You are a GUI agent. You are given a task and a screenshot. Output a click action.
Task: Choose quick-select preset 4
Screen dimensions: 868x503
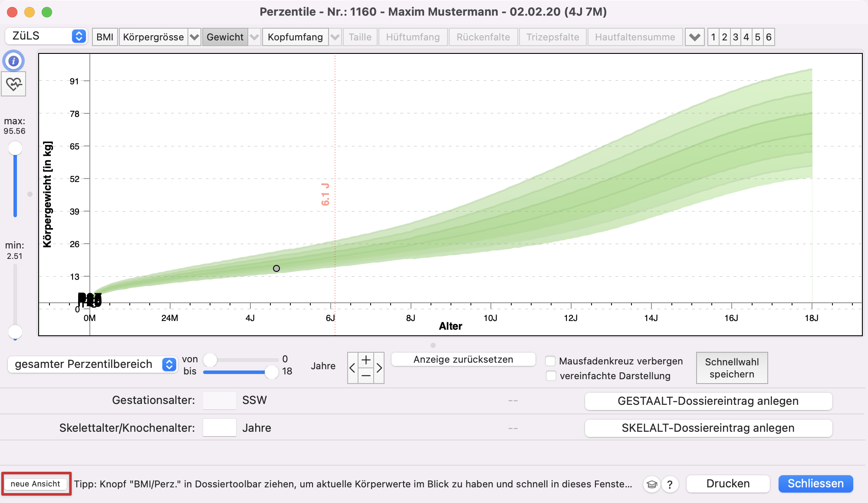point(746,37)
